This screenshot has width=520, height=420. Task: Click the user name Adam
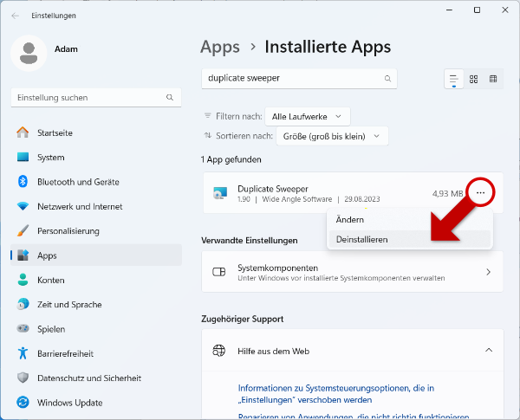[x=66, y=49]
